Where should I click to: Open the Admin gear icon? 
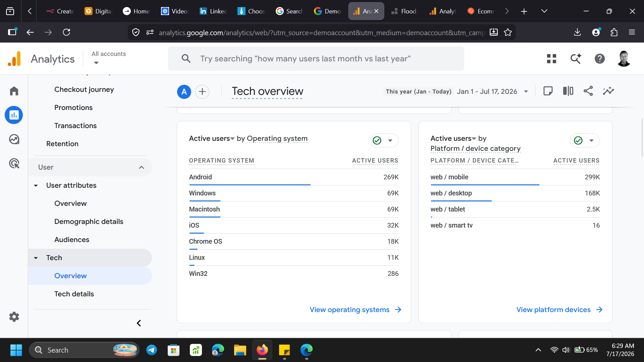pyautogui.click(x=14, y=317)
